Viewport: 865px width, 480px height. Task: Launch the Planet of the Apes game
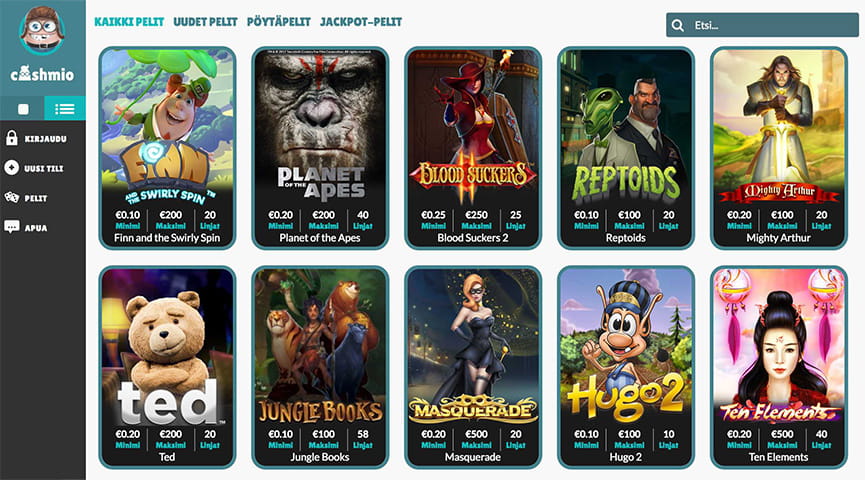point(320,148)
